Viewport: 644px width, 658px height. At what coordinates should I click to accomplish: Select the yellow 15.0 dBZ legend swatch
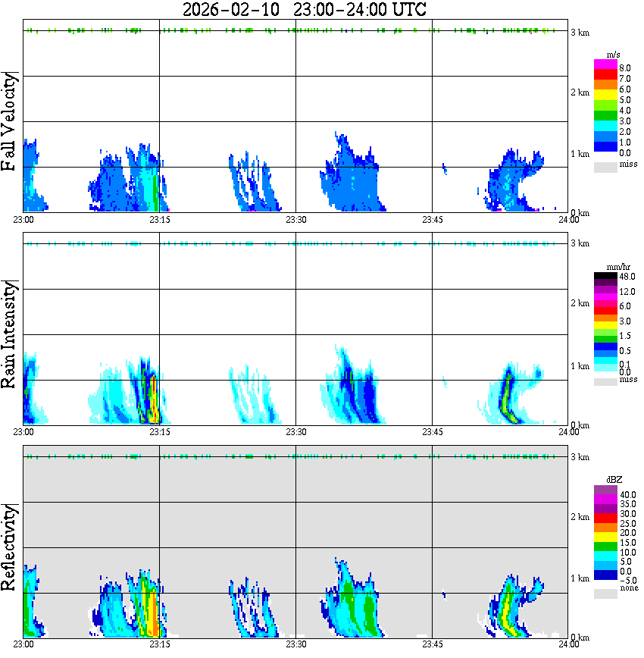coord(605,537)
